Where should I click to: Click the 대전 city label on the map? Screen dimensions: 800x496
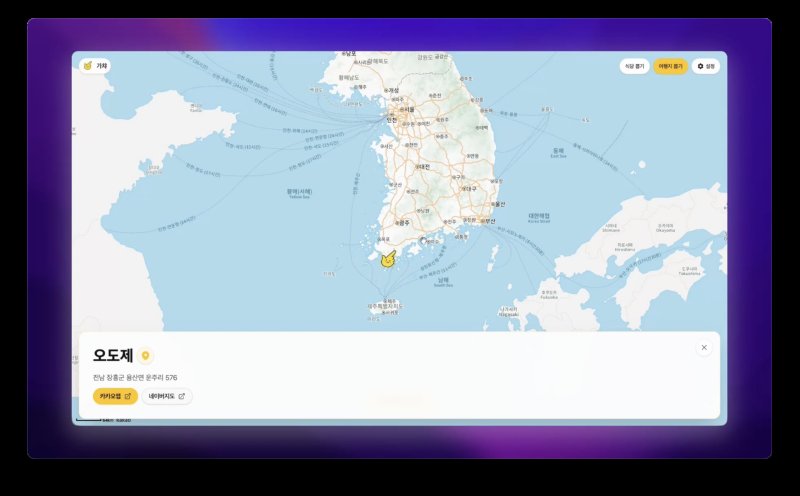(424, 167)
